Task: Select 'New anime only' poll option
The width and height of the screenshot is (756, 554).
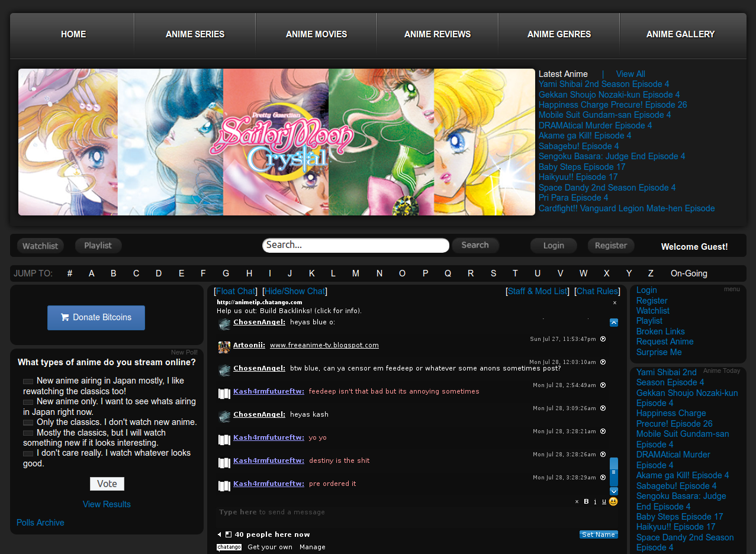Action: (28, 402)
